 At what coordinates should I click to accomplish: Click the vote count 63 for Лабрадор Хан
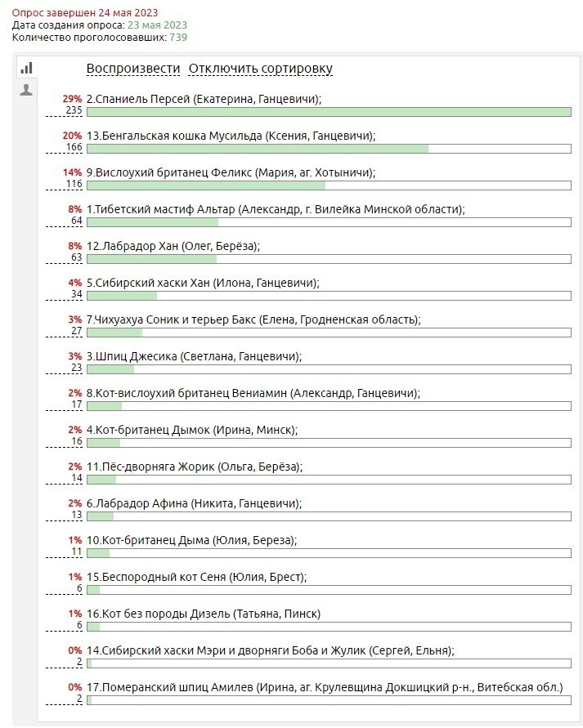pyautogui.click(x=77, y=257)
